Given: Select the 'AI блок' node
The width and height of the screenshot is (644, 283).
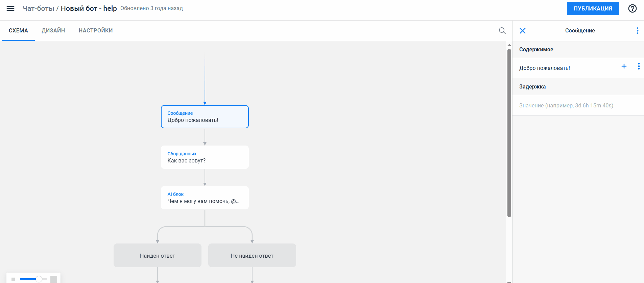Looking at the screenshot, I should [x=205, y=198].
